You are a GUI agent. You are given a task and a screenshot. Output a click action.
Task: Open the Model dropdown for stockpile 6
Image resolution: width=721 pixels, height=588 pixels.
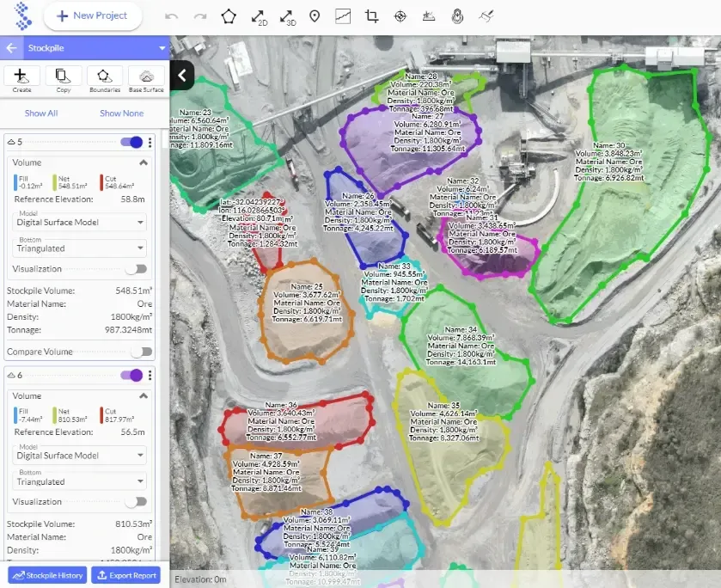tap(80, 455)
